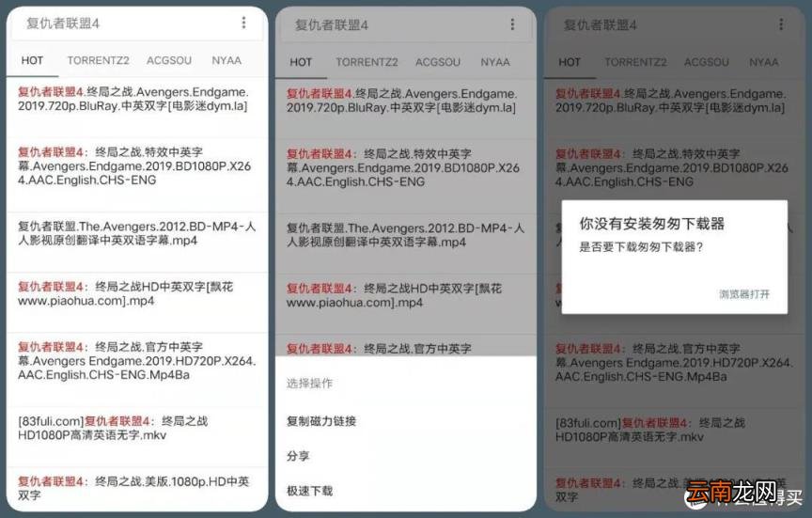
Task: Tap the 720p.BluRay result in the middle screen
Action: (x=406, y=109)
